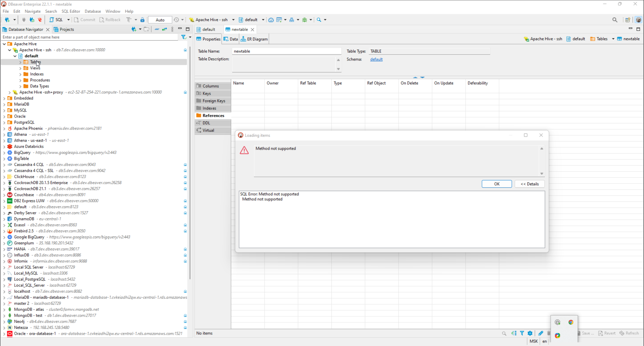Click the VPN keyhole icon in tray popup
The width and height of the screenshot is (644, 346).
558,322
